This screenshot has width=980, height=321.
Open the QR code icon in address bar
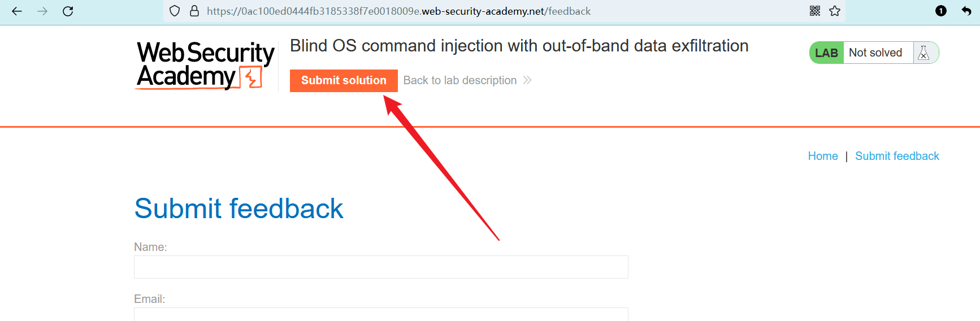coord(814,11)
